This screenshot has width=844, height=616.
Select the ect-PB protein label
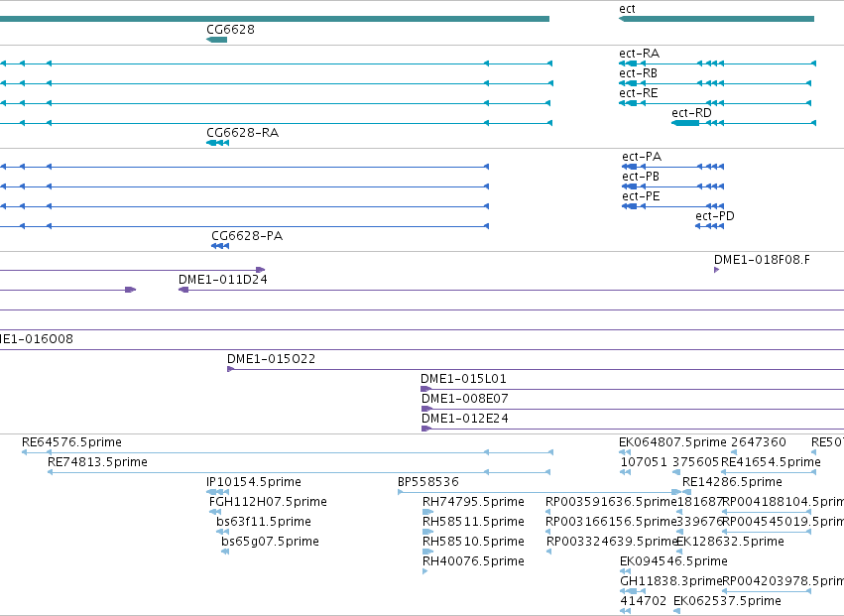tap(641, 177)
